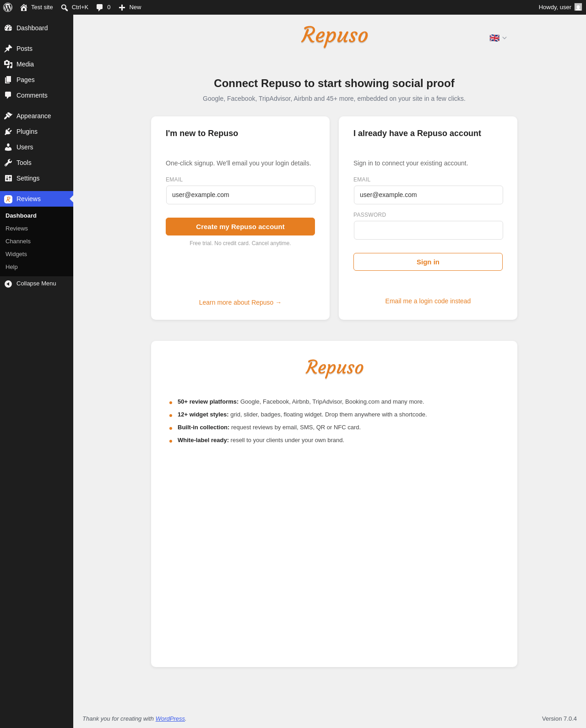Click the Version 7.0.4 footer text

point(559,719)
